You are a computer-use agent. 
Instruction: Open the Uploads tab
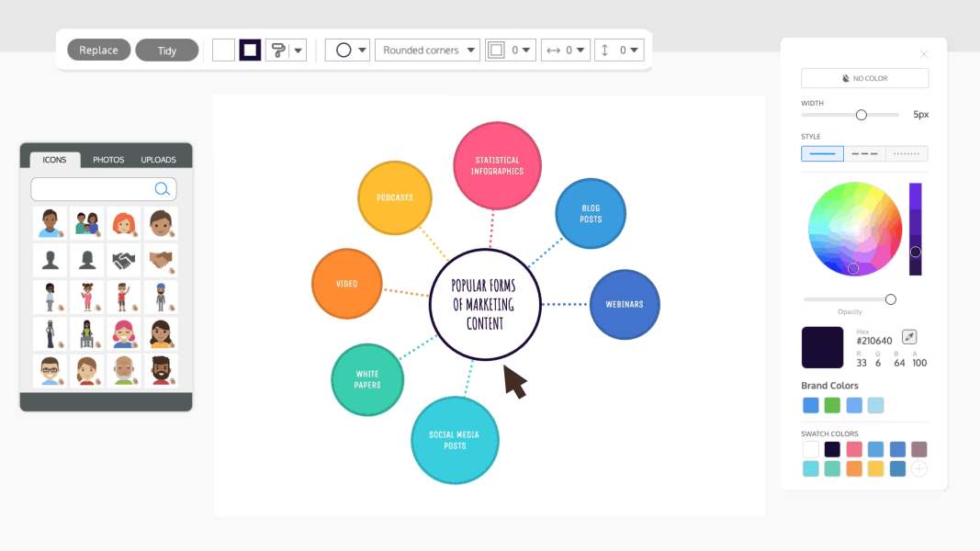click(x=158, y=159)
